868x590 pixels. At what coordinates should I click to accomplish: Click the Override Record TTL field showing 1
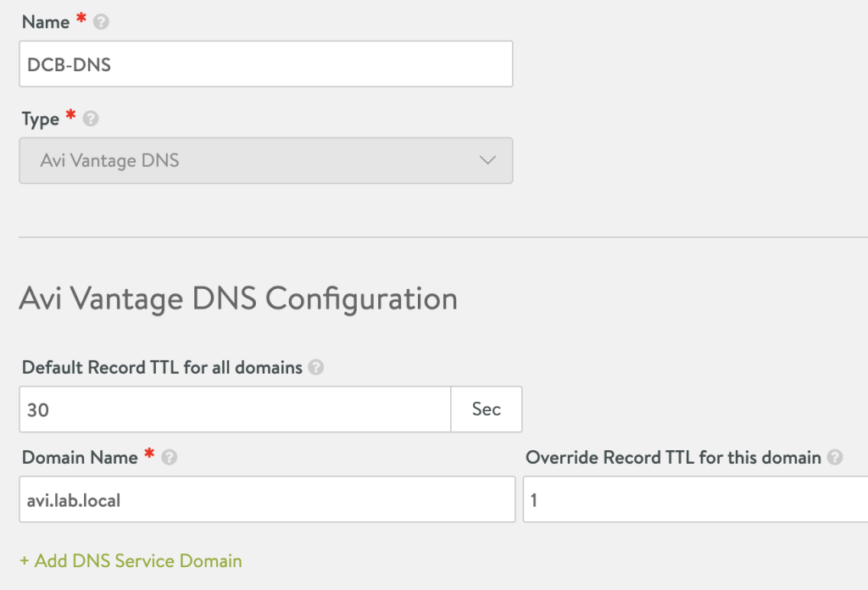point(696,499)
